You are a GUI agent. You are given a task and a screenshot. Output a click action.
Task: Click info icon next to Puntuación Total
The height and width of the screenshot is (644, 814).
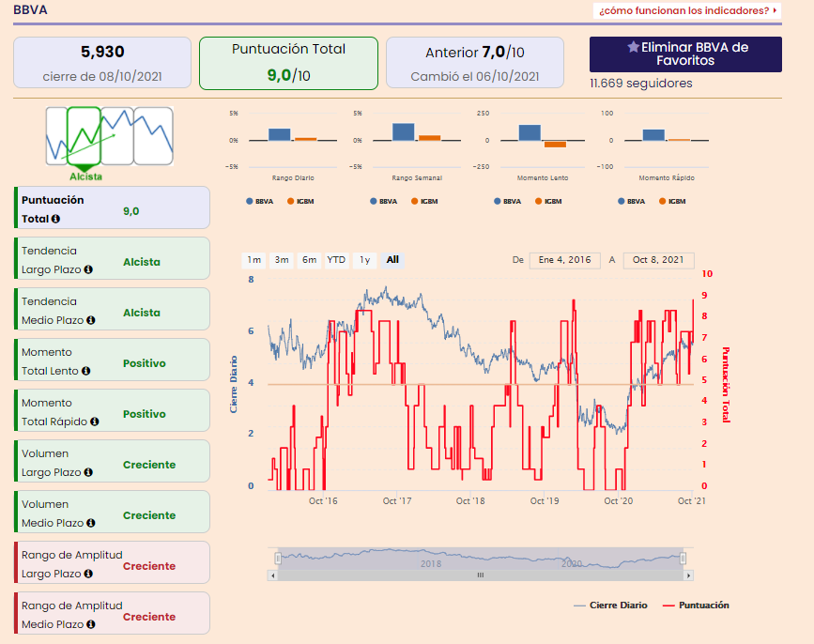pos(55,219)
